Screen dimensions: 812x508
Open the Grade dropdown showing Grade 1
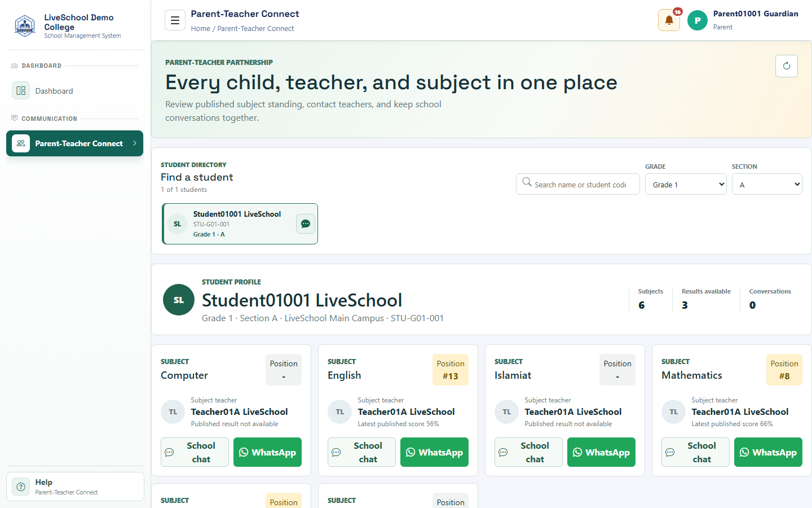[x=686, y=184]
